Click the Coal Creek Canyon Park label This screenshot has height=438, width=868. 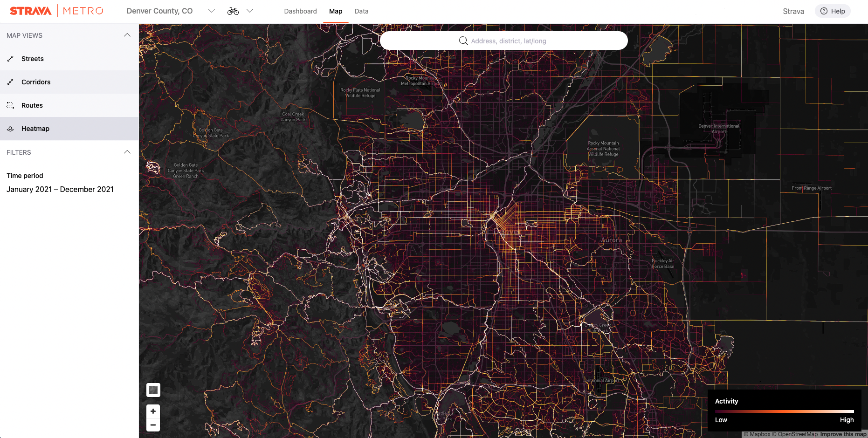[293, 117]
